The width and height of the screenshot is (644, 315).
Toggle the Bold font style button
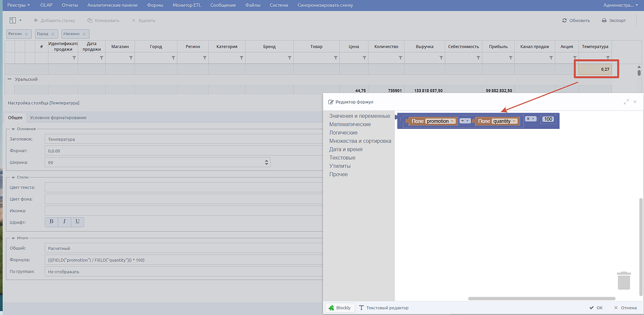pyautogui.click(x=52, y=222)
